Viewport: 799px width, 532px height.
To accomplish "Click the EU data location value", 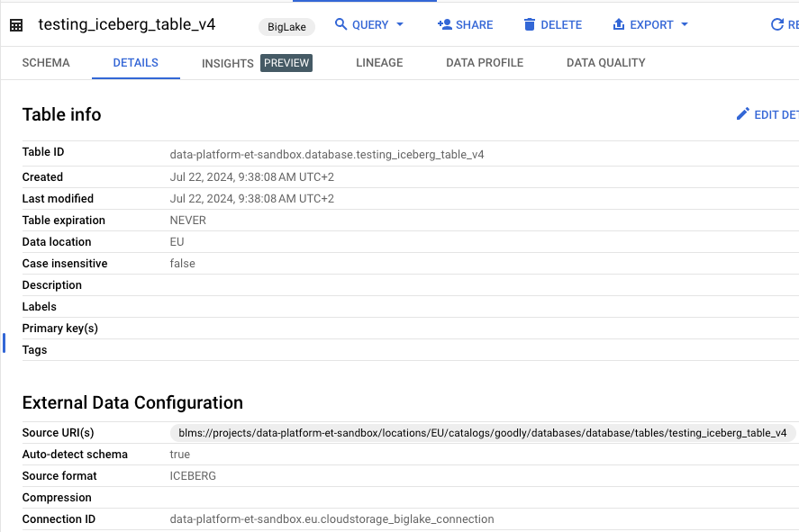I will 177,242.
